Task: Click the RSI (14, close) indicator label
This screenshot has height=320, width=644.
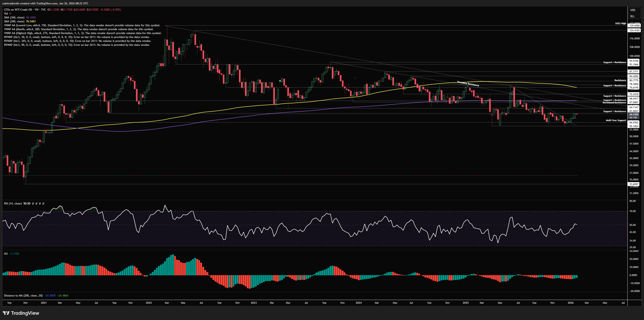Action: click(13, 204)
